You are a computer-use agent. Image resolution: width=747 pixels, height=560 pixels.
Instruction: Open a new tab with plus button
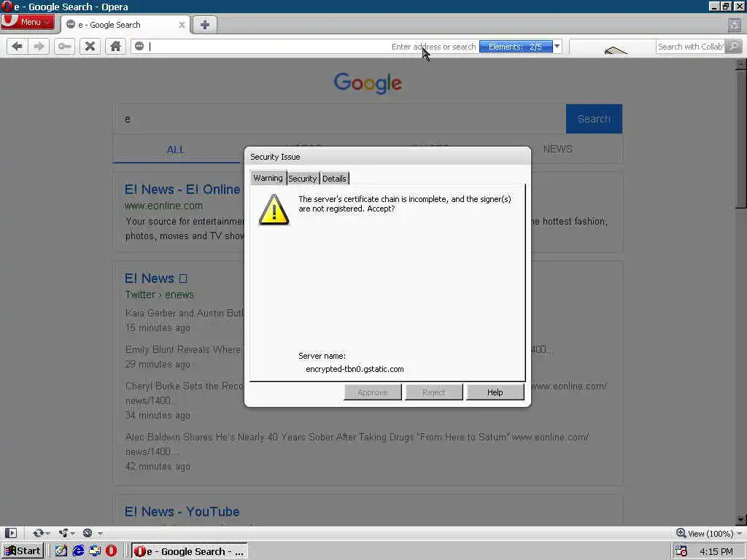click(x=205, y=25)
